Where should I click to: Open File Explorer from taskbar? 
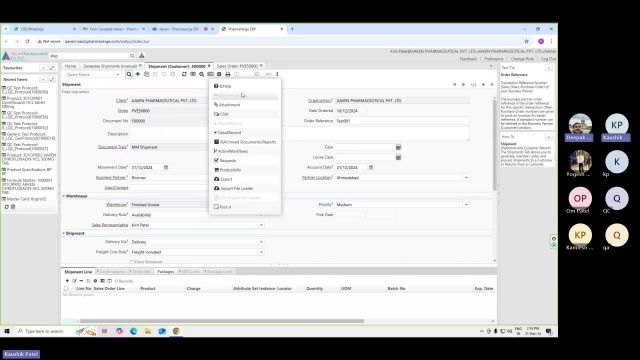[x=148, y=331]
